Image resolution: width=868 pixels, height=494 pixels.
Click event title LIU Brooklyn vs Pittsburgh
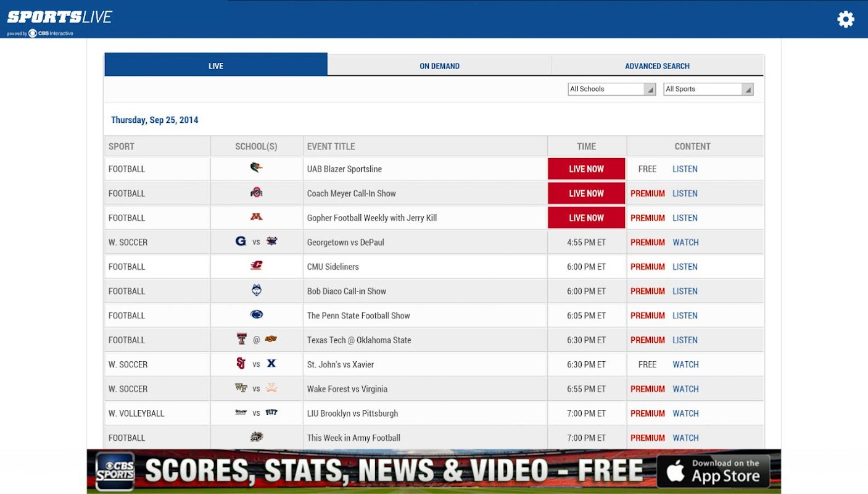(352, 413)
